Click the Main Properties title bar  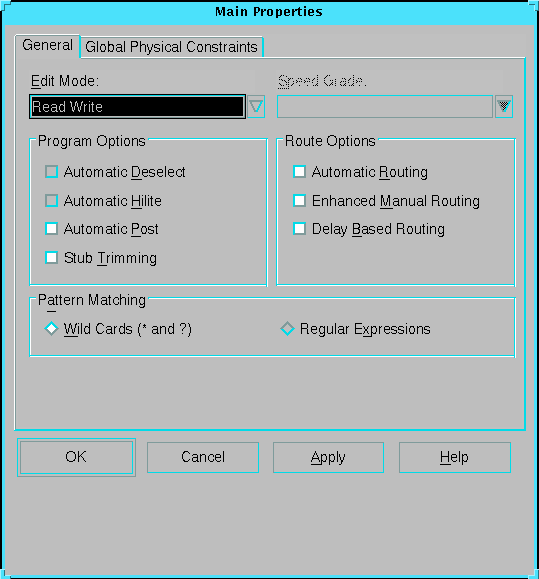(x=269, y=12)
